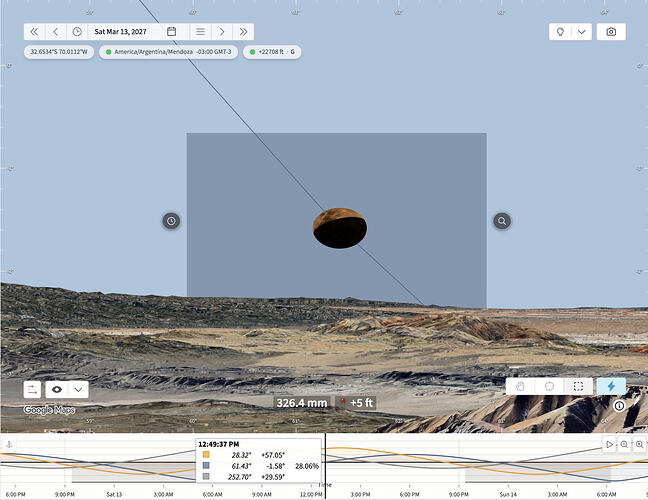
Task: Select the circular target tool
Action: (x=549, y=386)
